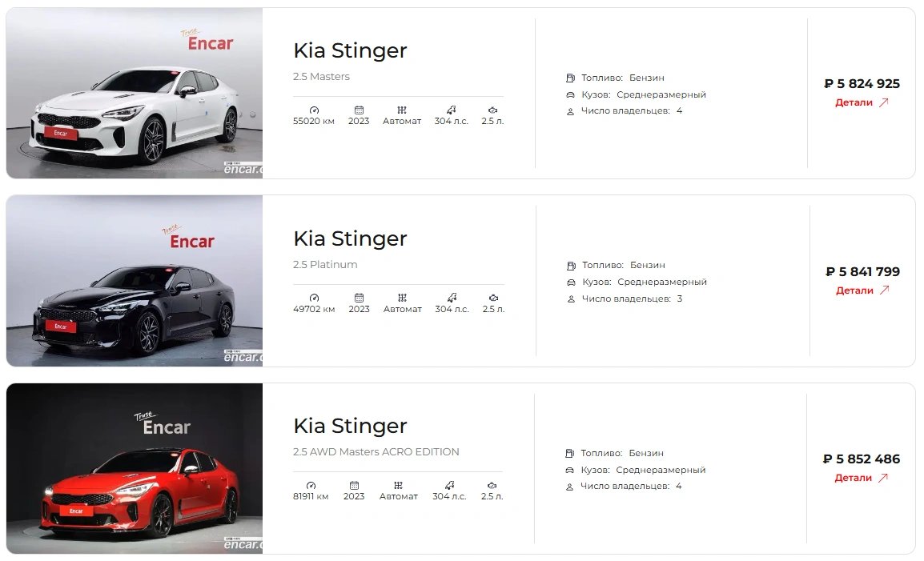
Task: Open Детали for the ₽ 5 824 925 car
Action: pyautogui.click(x=862, y=102)
